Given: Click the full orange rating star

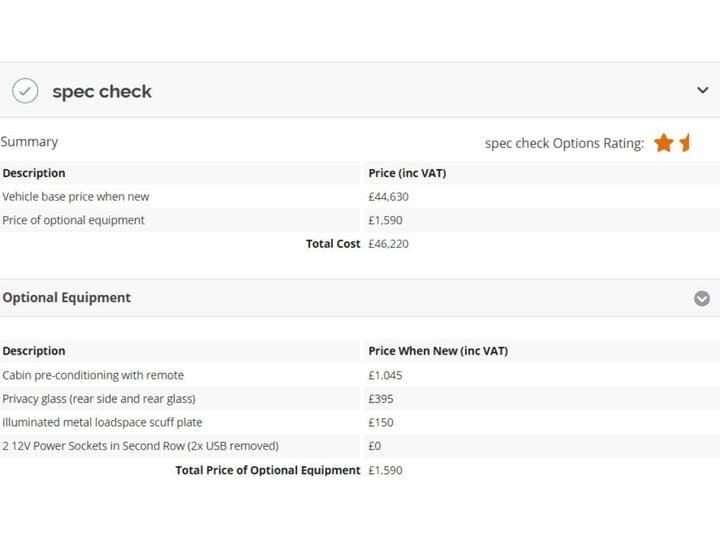Looking at the screenshot, I should click(x=664, y=143).
